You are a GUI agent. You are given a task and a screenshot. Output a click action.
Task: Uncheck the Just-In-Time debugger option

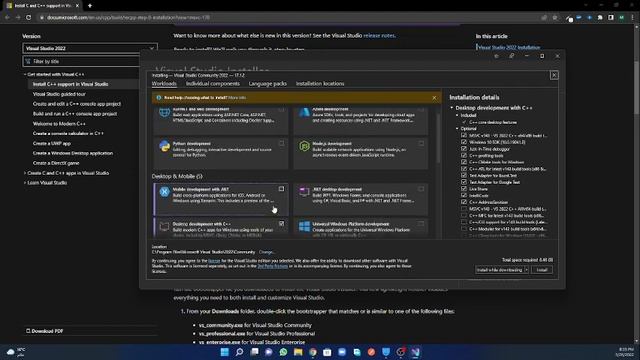[464, 149]
